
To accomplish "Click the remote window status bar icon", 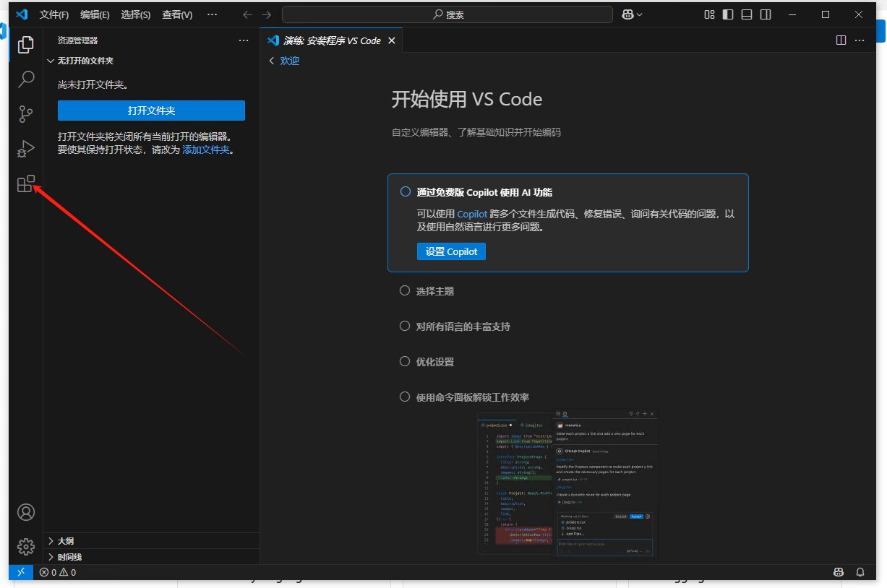I will point(21,572).
